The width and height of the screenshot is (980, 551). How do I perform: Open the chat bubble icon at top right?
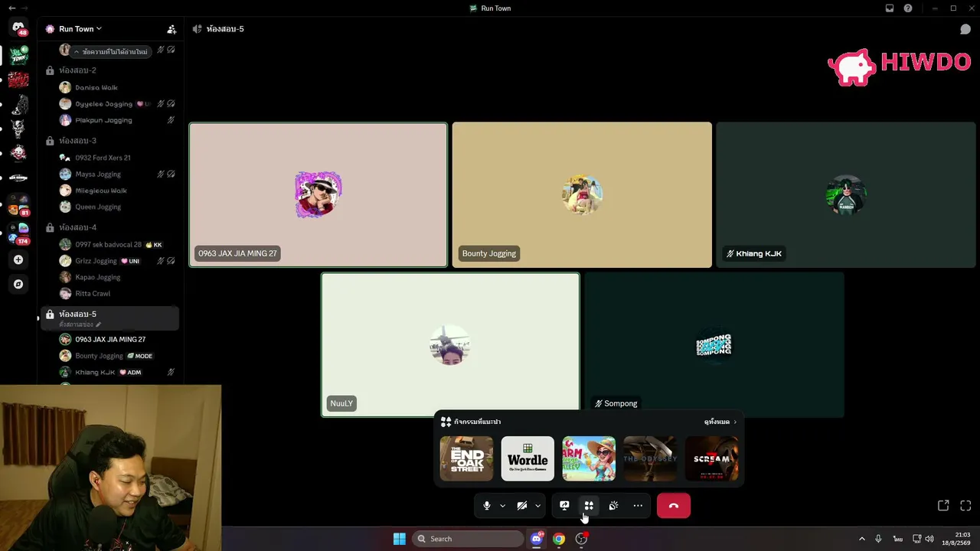click(x=965, y=29)
